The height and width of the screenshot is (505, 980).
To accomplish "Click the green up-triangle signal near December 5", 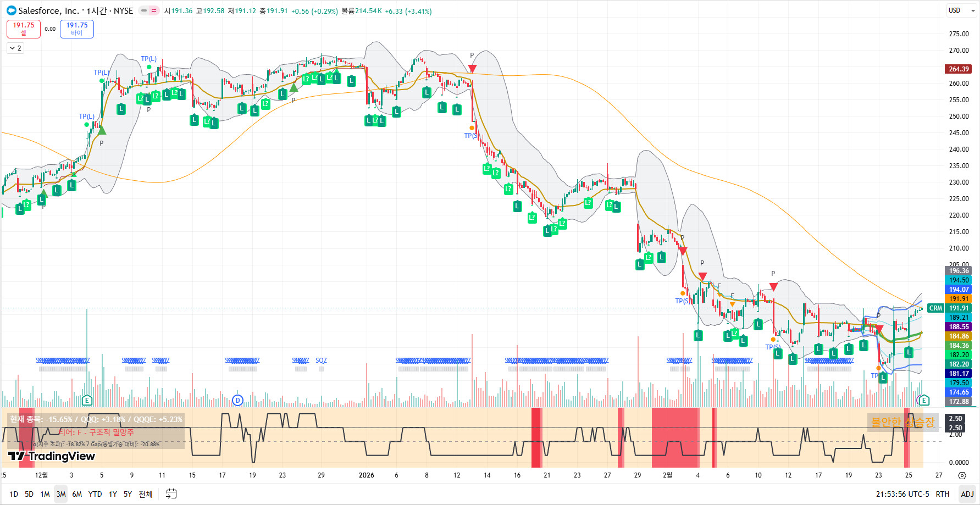I will (x=102, y=130).
